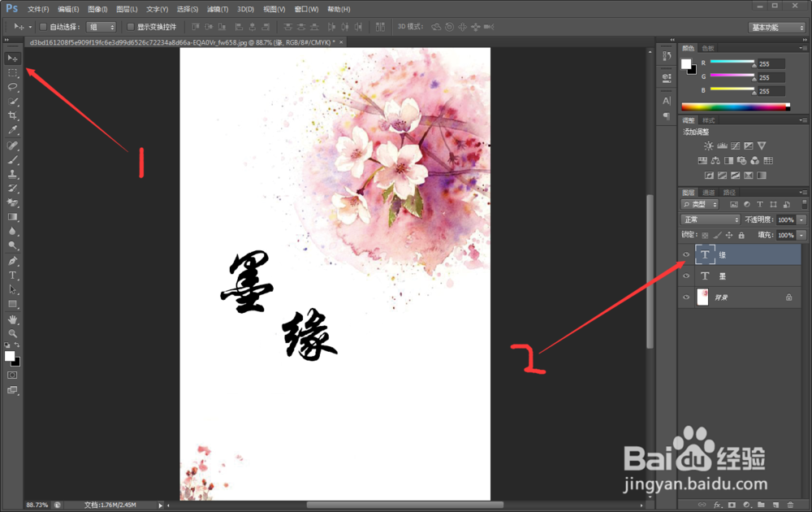Image resolution: width=812 pixels, height=512 pixels.
Task: Toggle lock all padlock icon
Action: pyautogui.click(x=741, y=235)
